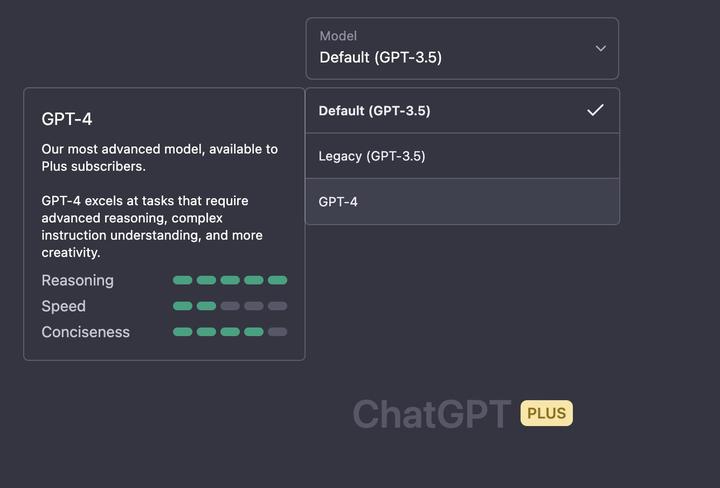Click the chevron arrow on Model dropdown

pos(600,48)
